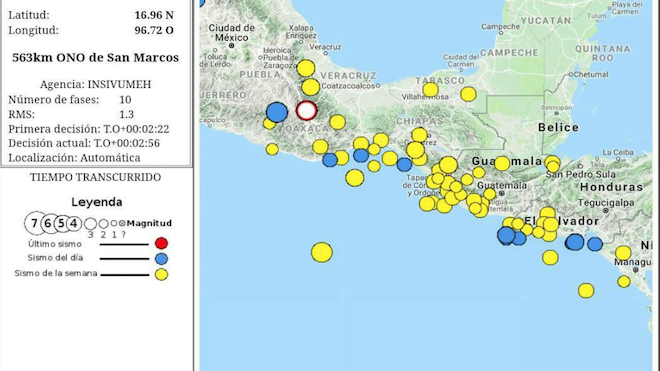
Task: Click the yellow earthquake marker in Tabasco
Action: click(431, 90)
